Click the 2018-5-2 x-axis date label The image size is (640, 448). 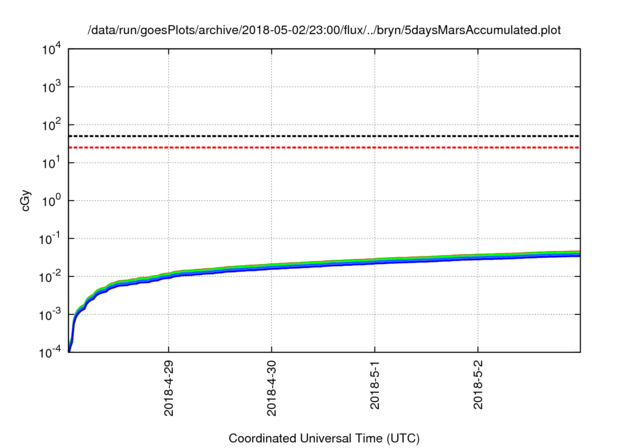[x=478, y=385]
